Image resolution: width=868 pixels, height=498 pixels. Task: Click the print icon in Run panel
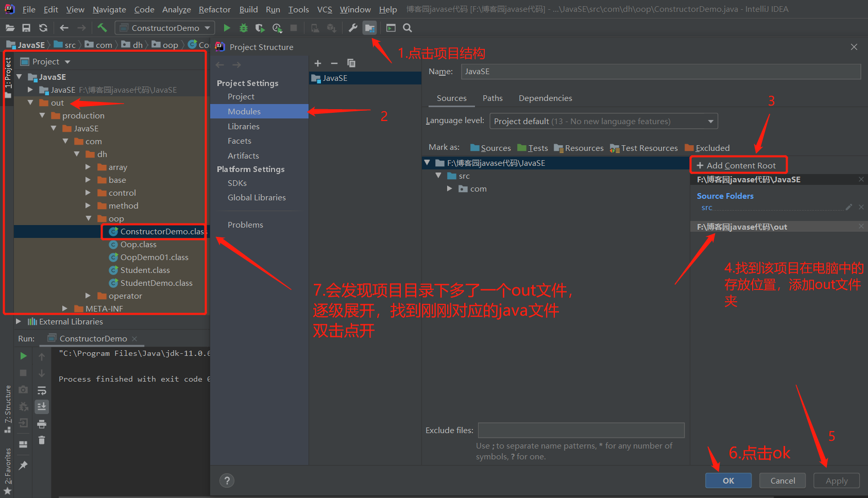pyautogui.click(x=42, y=424)
